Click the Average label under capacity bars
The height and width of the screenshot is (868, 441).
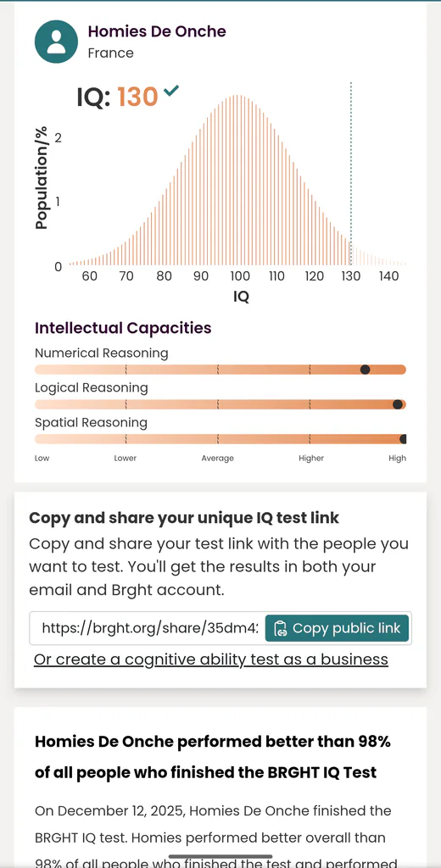coord(218,459)
